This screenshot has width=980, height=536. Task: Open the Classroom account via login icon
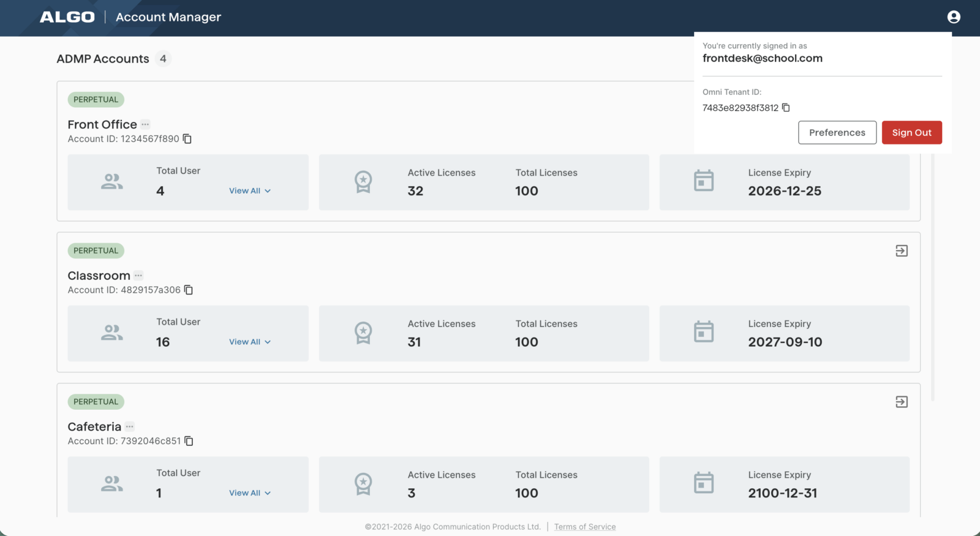click(x=901, y=251)
